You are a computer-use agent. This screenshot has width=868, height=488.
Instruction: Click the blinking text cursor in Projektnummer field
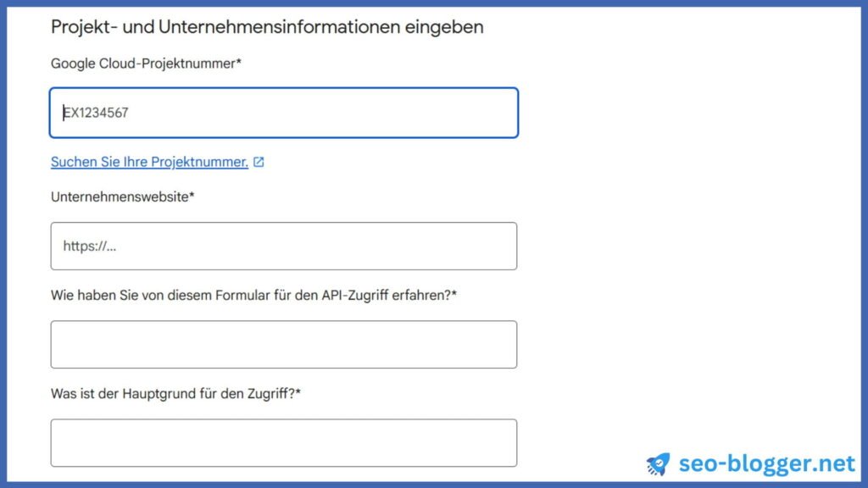64,113
